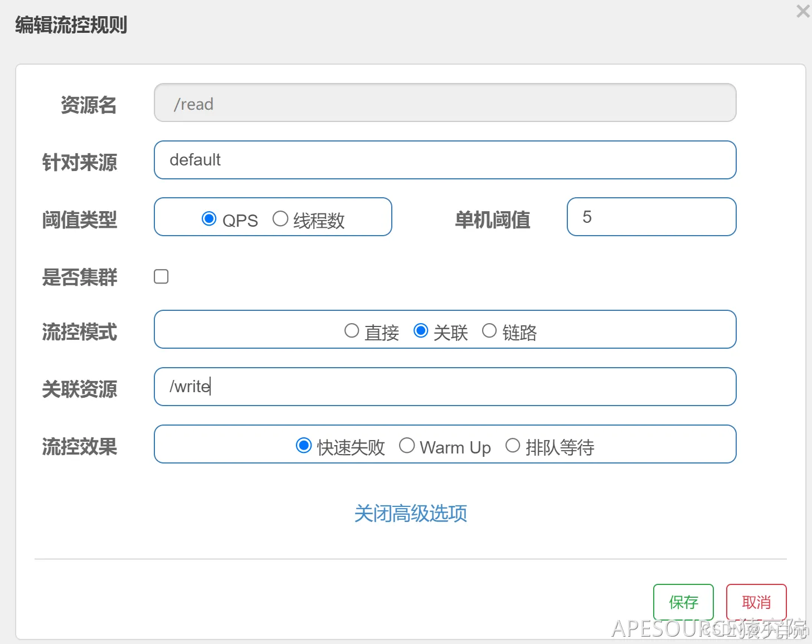This screenshot has width=812, height=644.
Task: Close the 编辑流控规则 dialog with X
Action: pos(803,11)
